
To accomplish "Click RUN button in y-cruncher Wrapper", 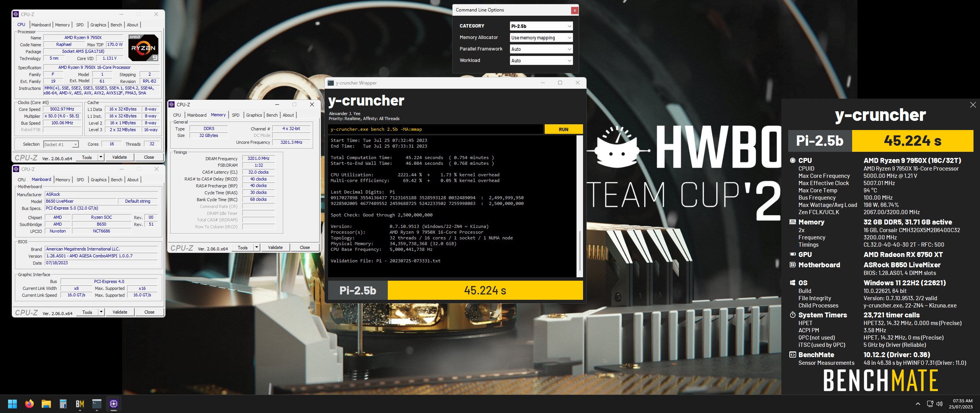I will 563,129.
